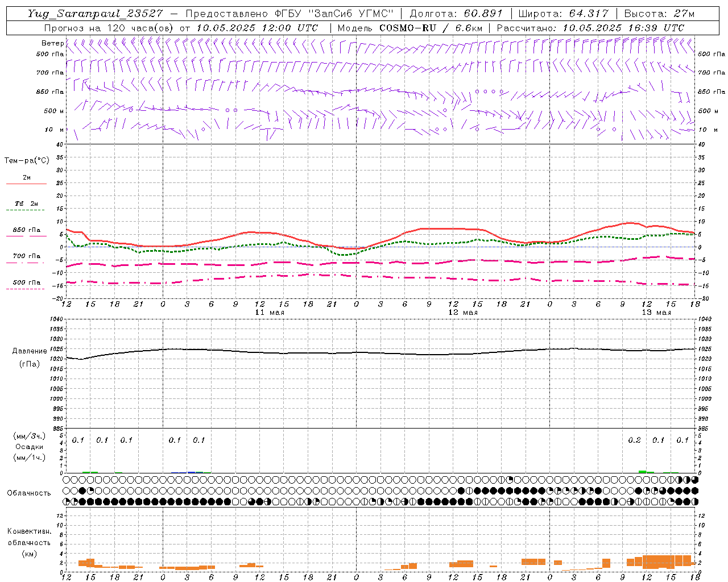The height and width of the screenshot is (582, 728).
Task: Click the 10 м wind level label on left
Action: click(x=54, y=130)
